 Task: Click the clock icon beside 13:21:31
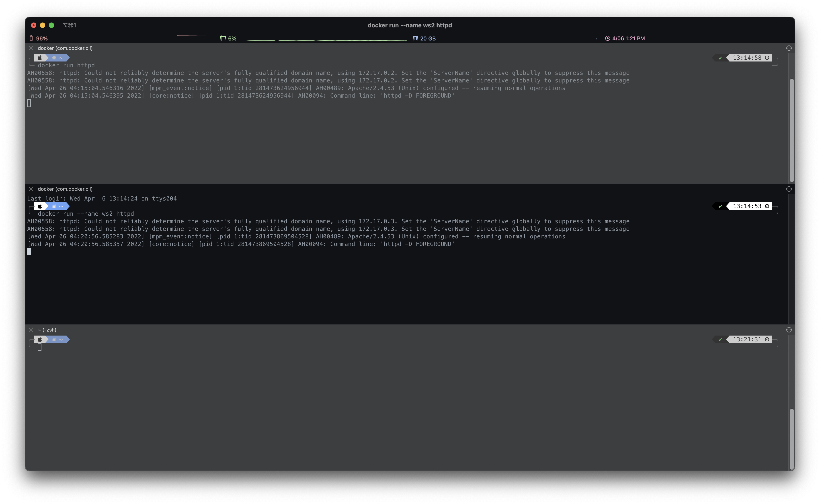[x=767, y=339]
